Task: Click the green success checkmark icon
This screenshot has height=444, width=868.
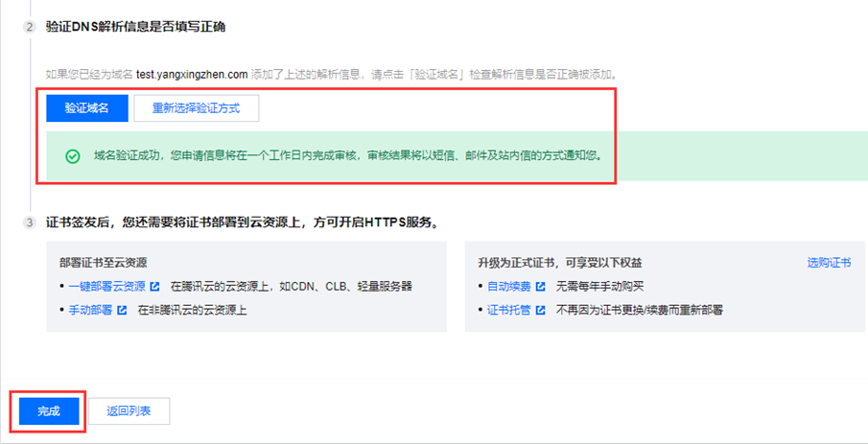Action: pos(73,156)
